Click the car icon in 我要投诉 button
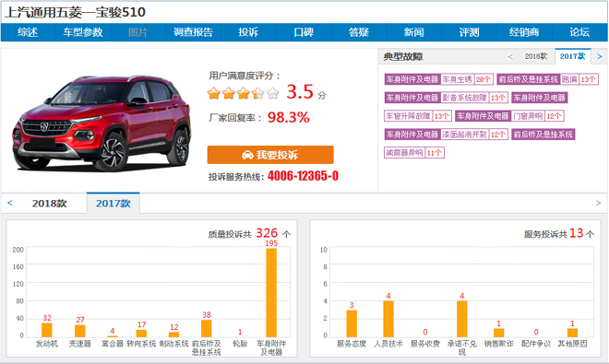Screen dimensions: 609x364 pos(247,155)
